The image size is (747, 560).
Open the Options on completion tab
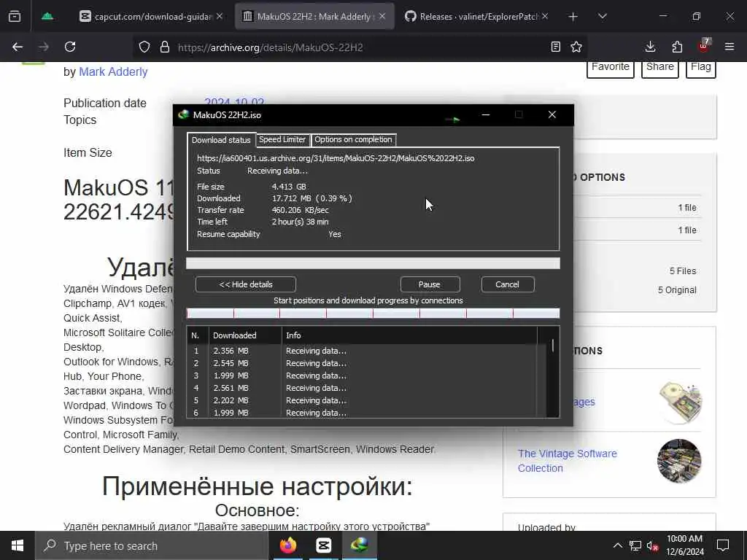353,139
